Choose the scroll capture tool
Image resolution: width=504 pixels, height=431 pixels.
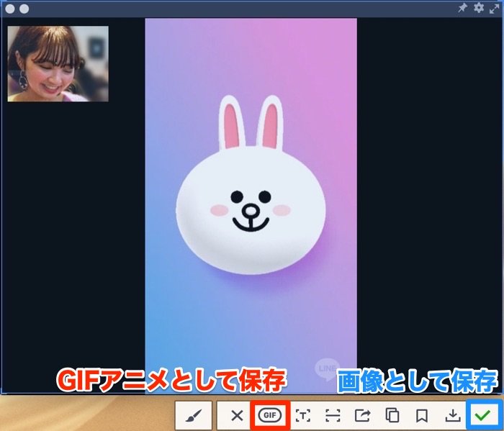point(333,415)
